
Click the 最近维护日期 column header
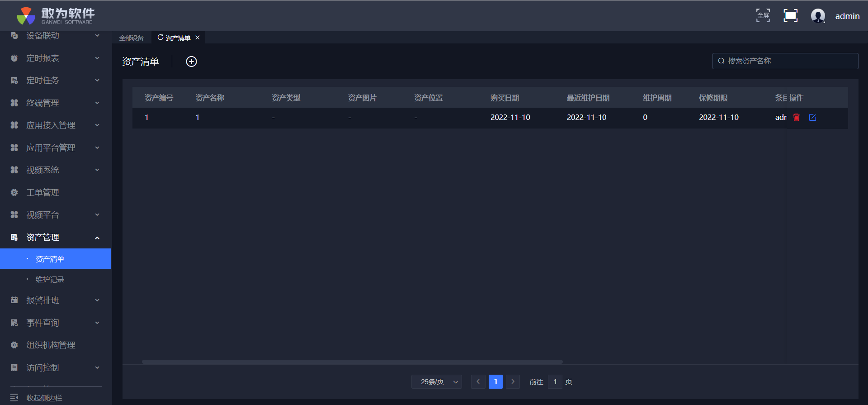click(588, 98)
